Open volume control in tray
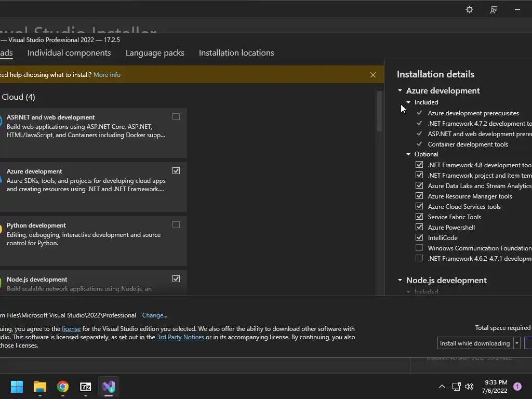The image size is (532, 399). click(469, 387)
